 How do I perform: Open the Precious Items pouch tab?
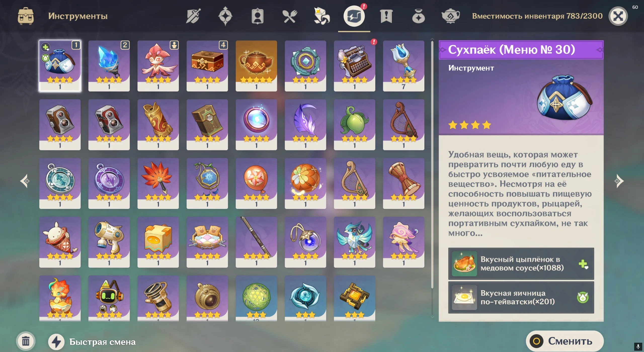click(418, 16)
